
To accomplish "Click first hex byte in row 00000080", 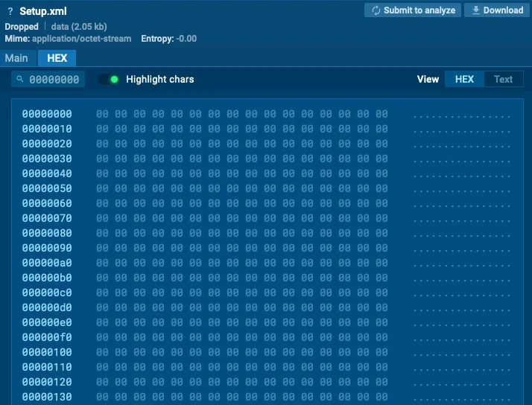I will click(x=102, y=233).
